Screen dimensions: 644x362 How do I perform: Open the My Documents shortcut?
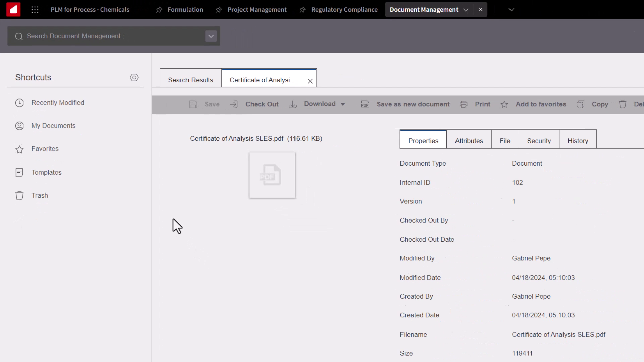53,126
